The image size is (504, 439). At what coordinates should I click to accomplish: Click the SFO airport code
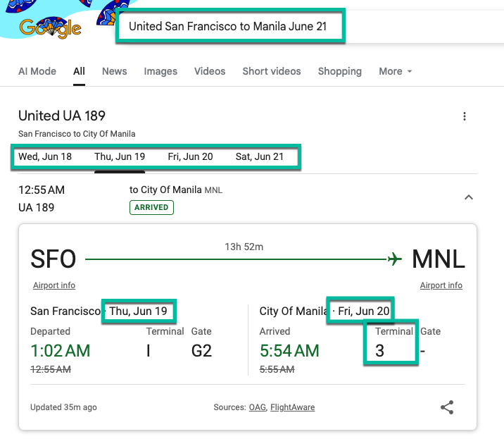click(53, 259)
